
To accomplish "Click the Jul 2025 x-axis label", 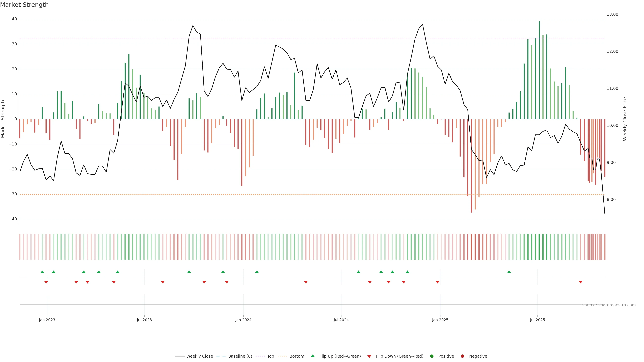I will click(x=537, y=320).
